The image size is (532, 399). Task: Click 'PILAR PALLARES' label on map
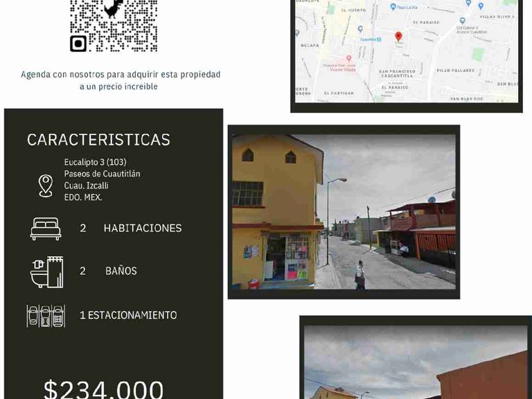[455, 71]
